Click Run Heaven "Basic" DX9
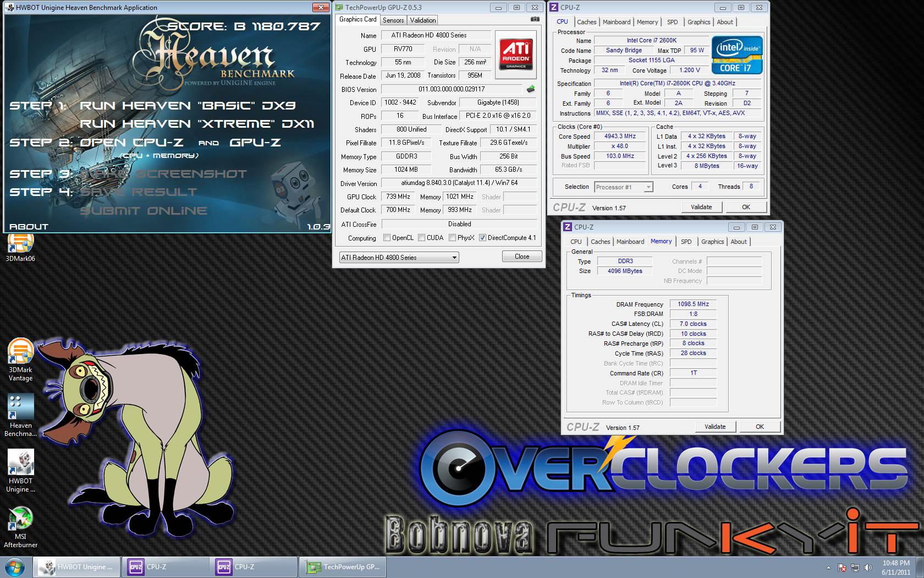The height and width of the screenshot is (578, 924). (188, 106)
